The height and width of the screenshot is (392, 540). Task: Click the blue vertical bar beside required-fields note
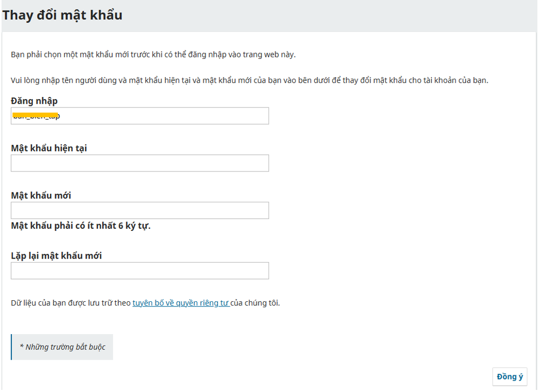[11, 347]
